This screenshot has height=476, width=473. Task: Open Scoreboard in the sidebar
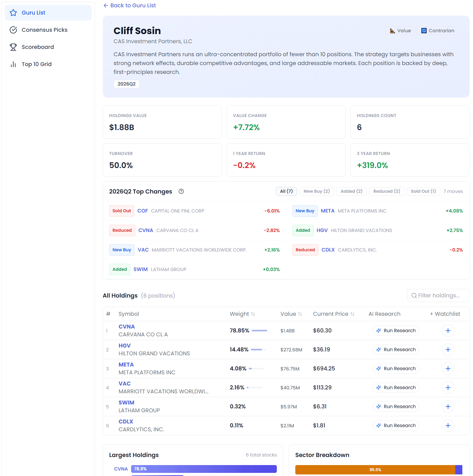click(x=48, y=47)
